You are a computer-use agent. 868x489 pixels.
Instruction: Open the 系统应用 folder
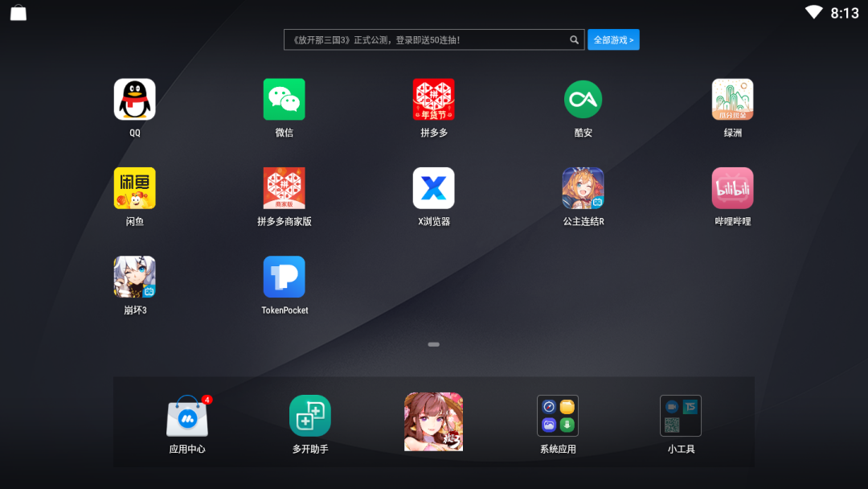click(x=558, y=416)
